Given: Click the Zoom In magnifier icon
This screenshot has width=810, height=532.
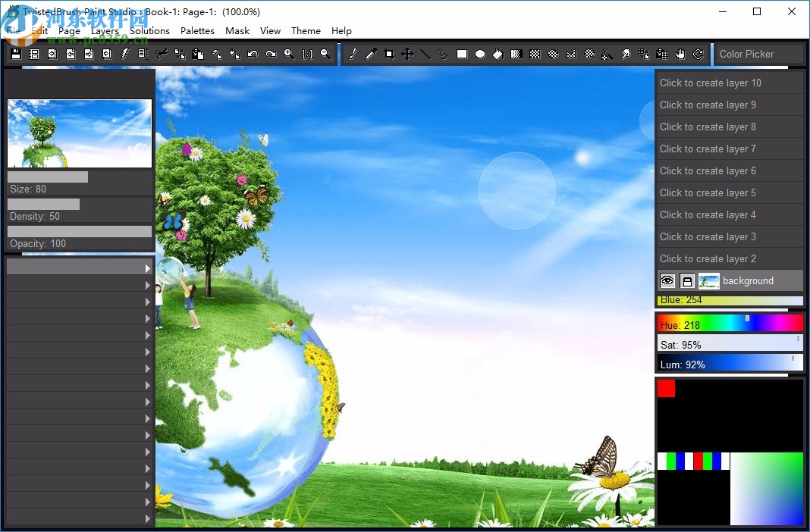Looking at the screenshot, I should 289,54.
